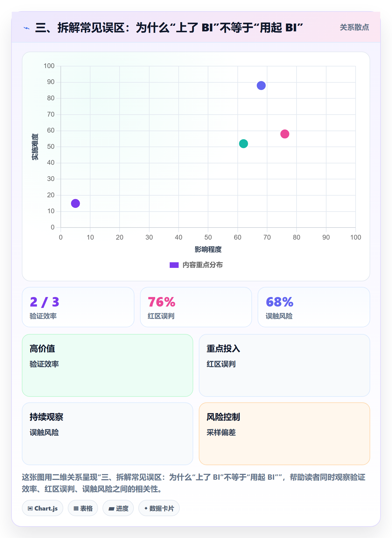Click the 验证效率 text in the 高价值 card

point(44,364)
